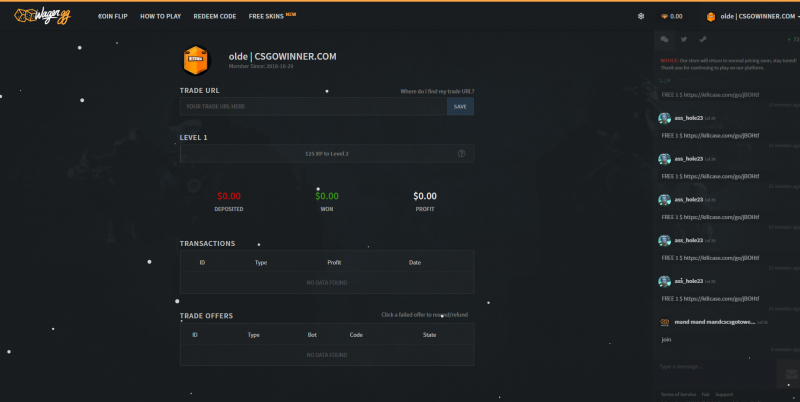
Task: Click the $0.00 Deposited value
Action: tap(229, 196)
